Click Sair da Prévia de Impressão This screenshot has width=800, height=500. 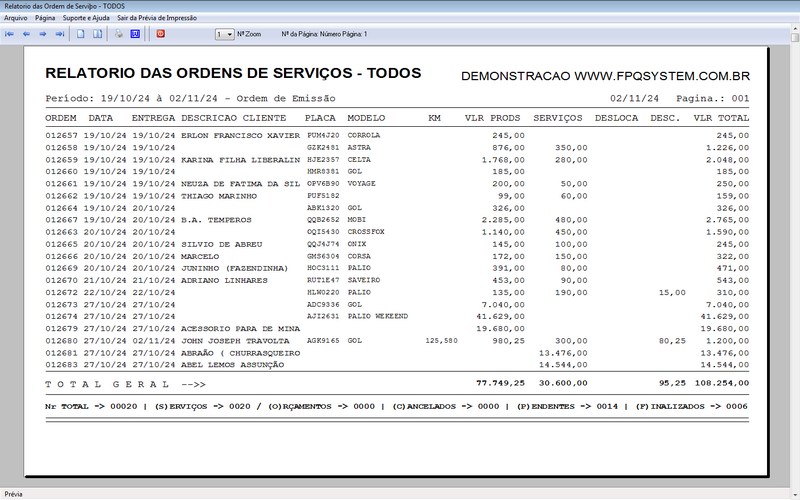(157, 18)
